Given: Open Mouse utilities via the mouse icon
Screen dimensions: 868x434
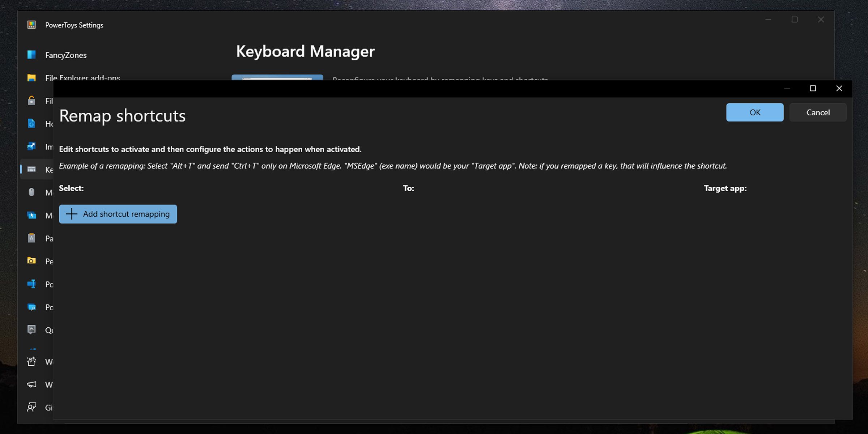Looking at the screenshot, I should pos(31,192).
